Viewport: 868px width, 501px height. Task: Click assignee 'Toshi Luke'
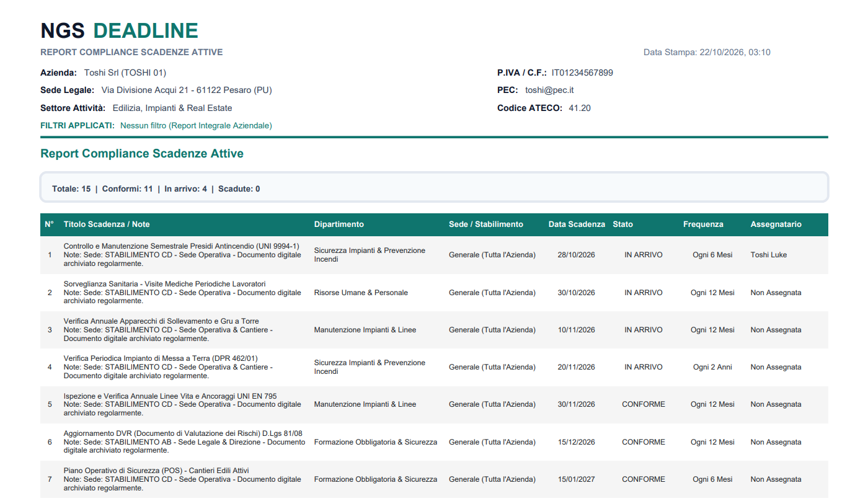pos(769,255)
